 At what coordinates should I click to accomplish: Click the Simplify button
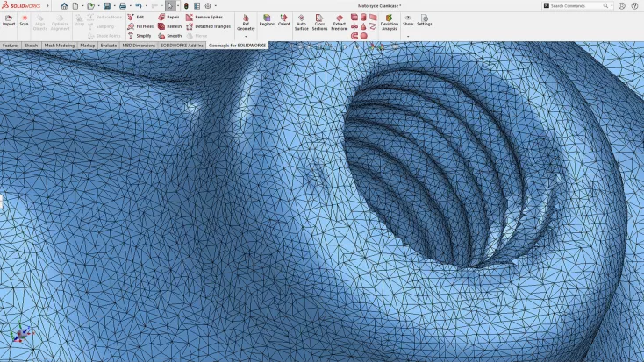[x=140, y=36]
